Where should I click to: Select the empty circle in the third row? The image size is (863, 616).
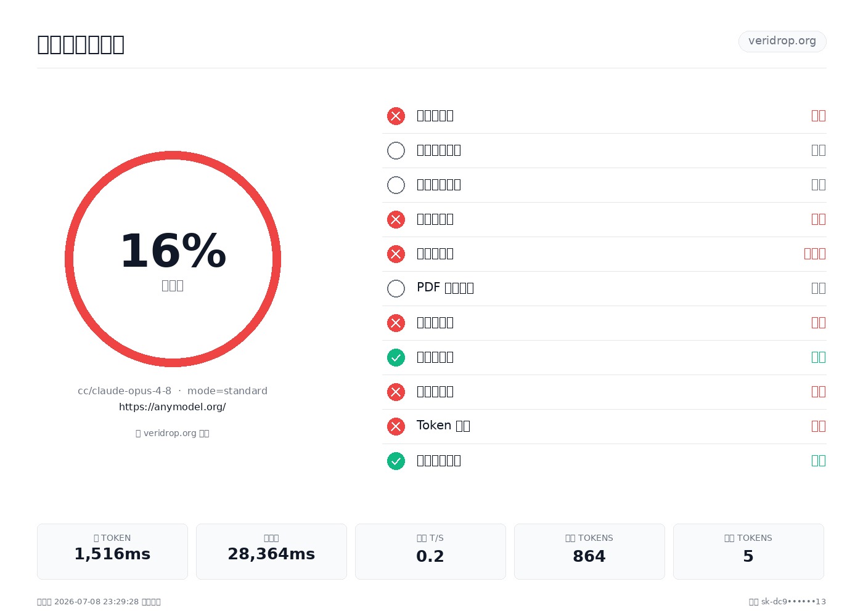[x=396, y=185]
